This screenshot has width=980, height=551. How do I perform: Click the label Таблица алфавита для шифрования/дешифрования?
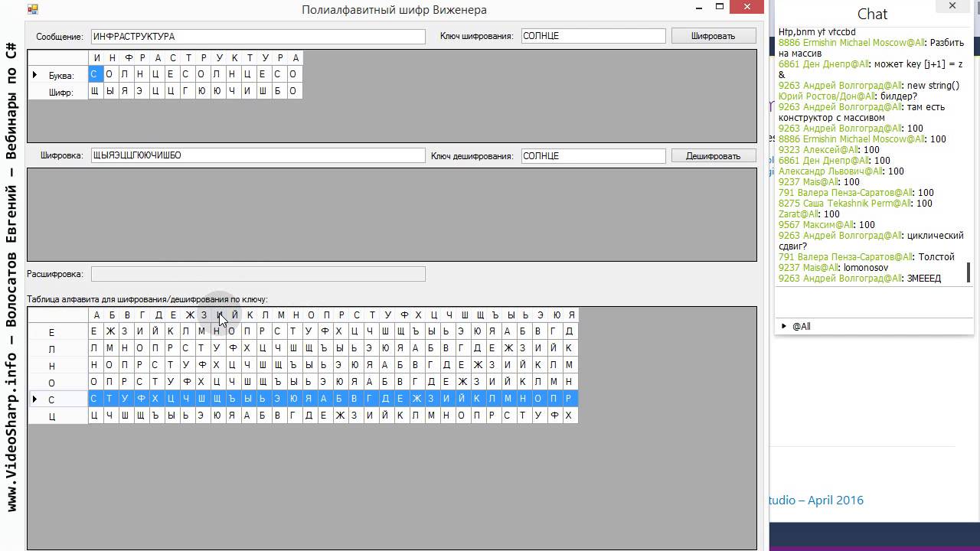(147, 299)
